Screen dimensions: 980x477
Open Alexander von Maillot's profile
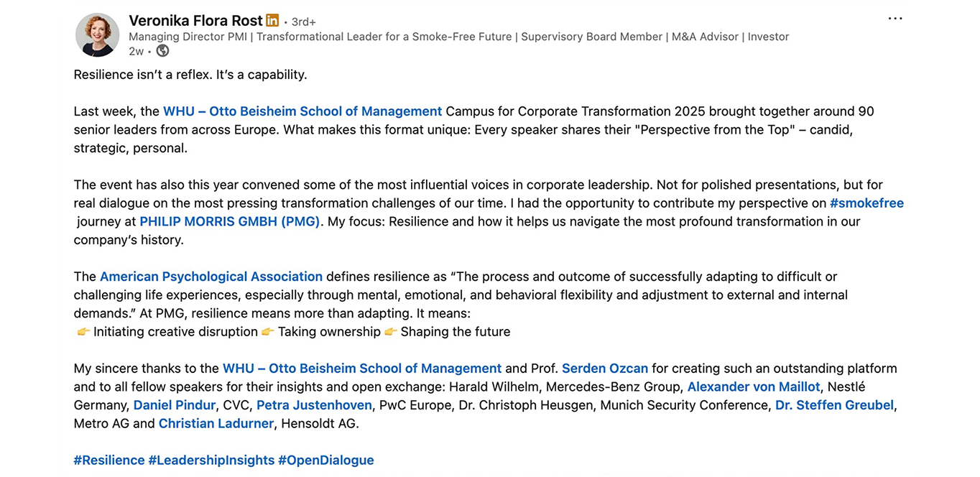754,387
